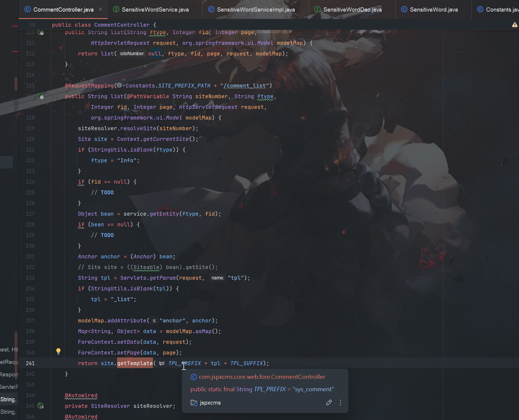Switch to SensitiveWordService.java tab
The image size is (519, 420).
coord(155,9)
